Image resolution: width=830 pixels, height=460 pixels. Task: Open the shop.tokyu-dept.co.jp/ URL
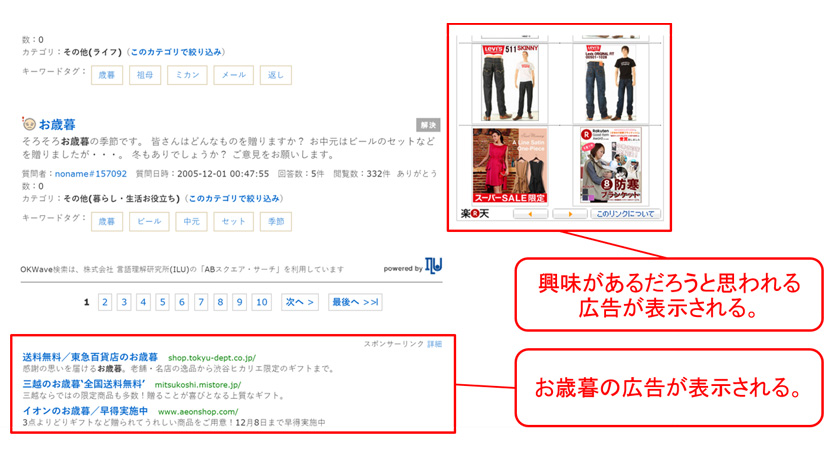coord(212,358)
